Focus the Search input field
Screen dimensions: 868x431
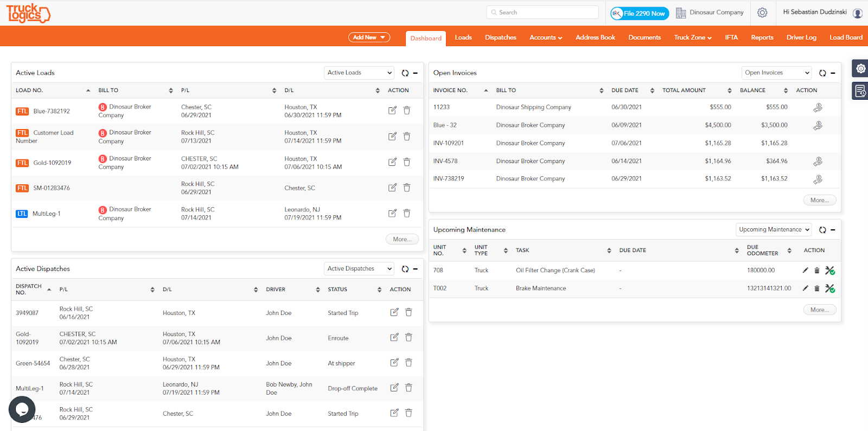(542, 12)
